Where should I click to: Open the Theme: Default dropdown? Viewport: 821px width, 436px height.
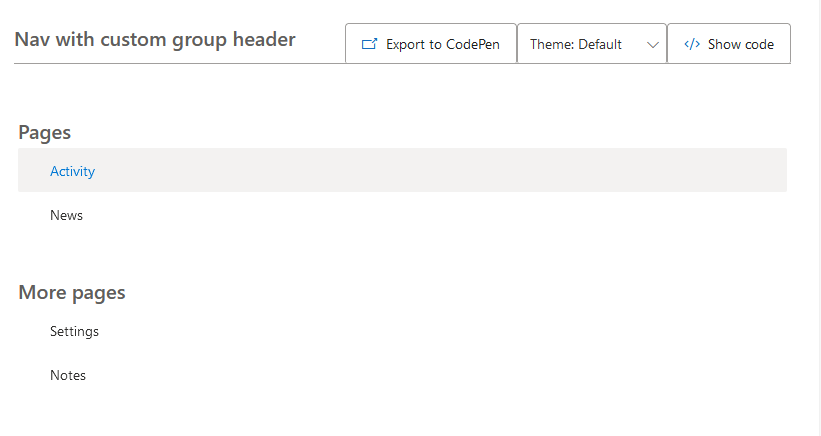point(592,43)
